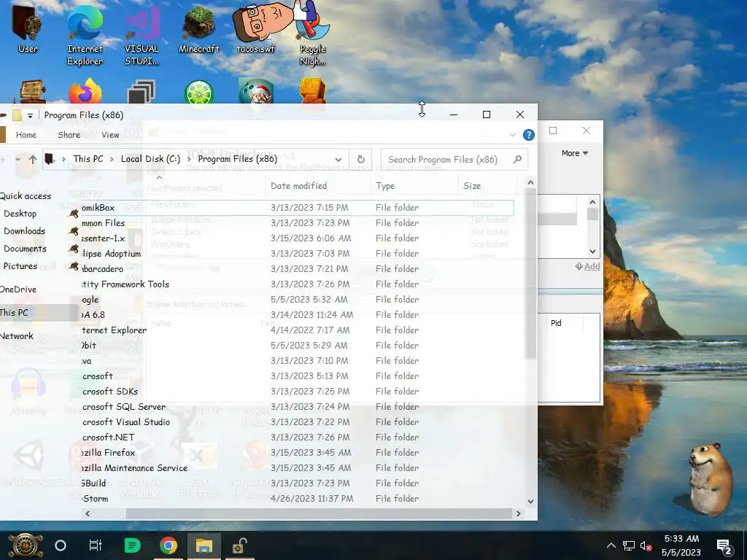Image resolution: width=747 pixels, height=560 pixels.
Task: Click the muted volume tray icon
Action: pos(646,545)
